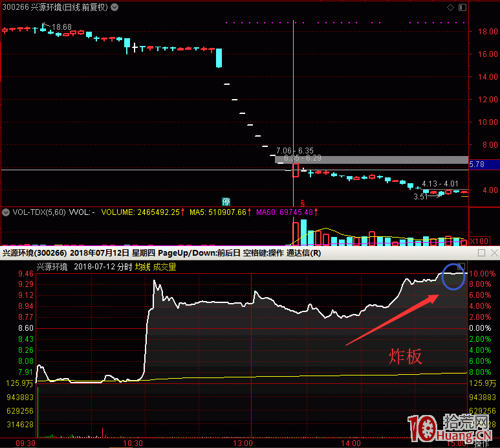
Task: Click the 18.68 high price annotation
Action: [61, 27]
